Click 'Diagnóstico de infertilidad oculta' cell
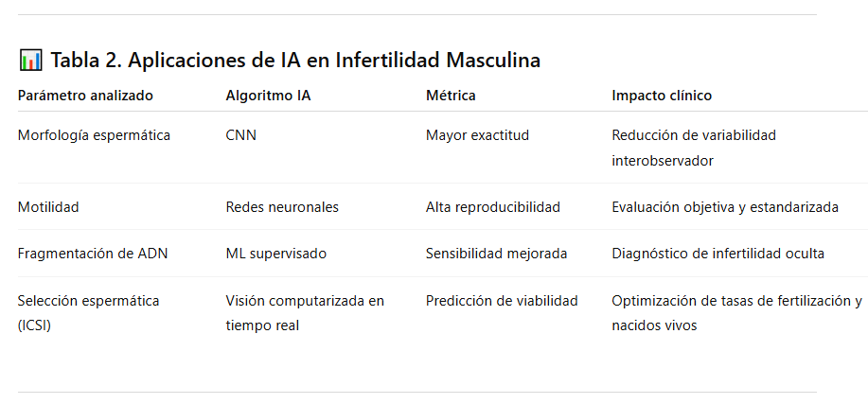The height and width of the screenshot is (404, 868). point(717,254)
